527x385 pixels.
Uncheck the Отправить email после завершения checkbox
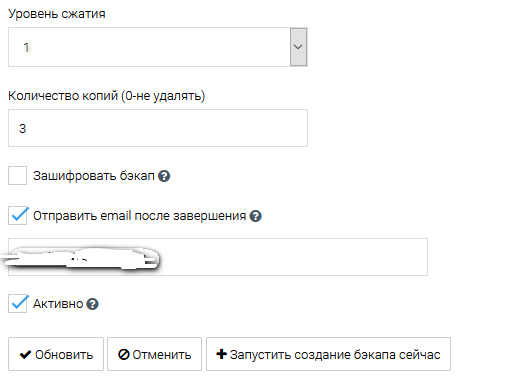(17, 216)
